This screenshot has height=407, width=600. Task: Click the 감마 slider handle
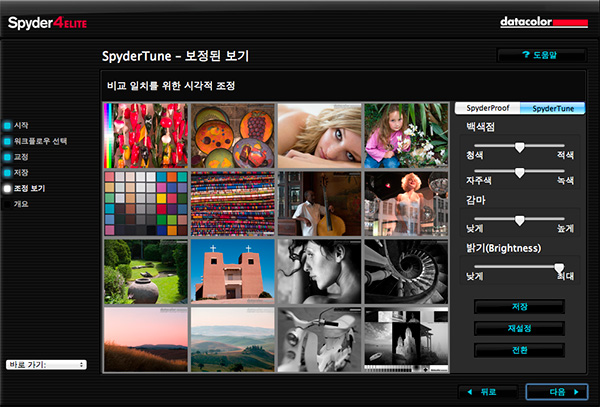519,219
